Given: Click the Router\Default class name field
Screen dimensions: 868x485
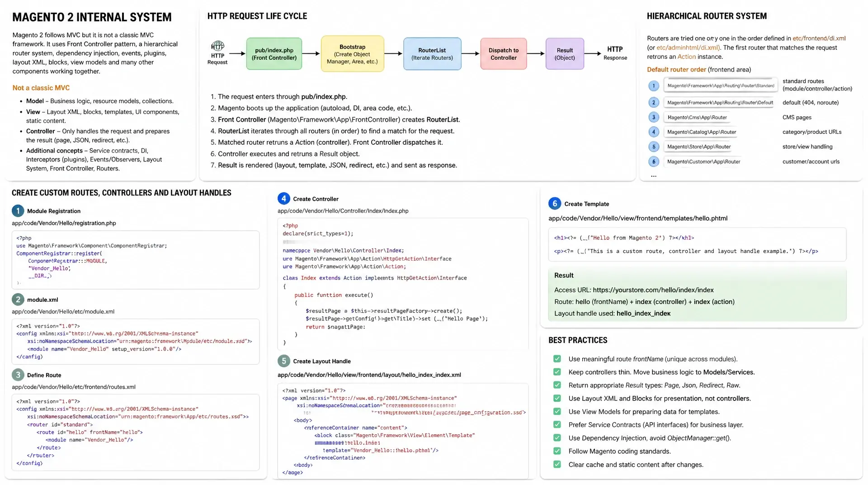Looking at the screenshot, I should [720, 103].
